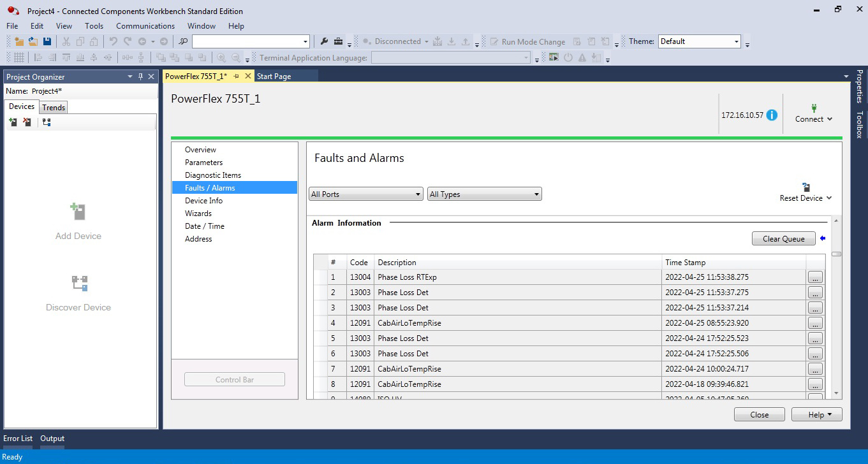The image size is (868, 464).
Task: Click the Zoom Out magnifier icon
Action: click(236, 57)
